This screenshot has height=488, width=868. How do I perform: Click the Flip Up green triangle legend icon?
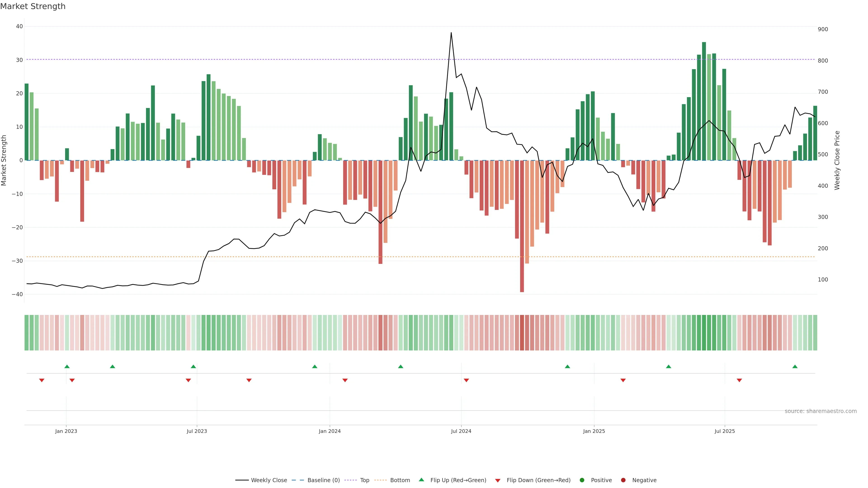tap(421, 480)
